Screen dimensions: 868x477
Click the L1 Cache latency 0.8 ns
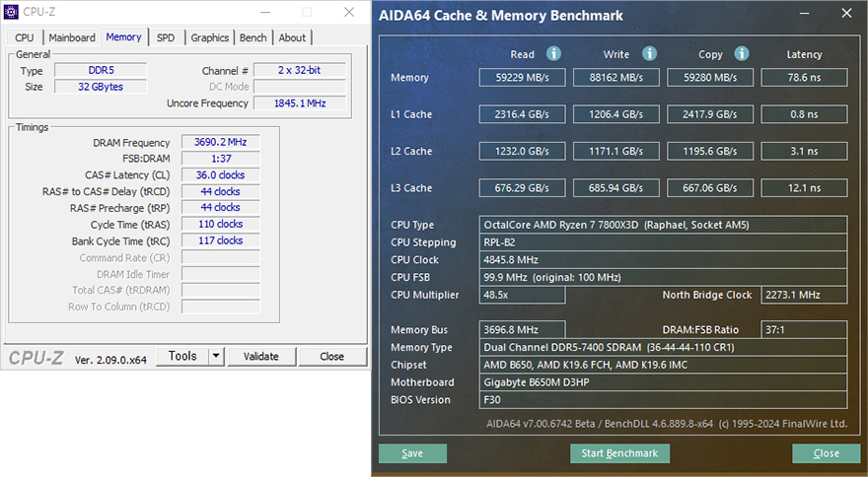(804, 114)
